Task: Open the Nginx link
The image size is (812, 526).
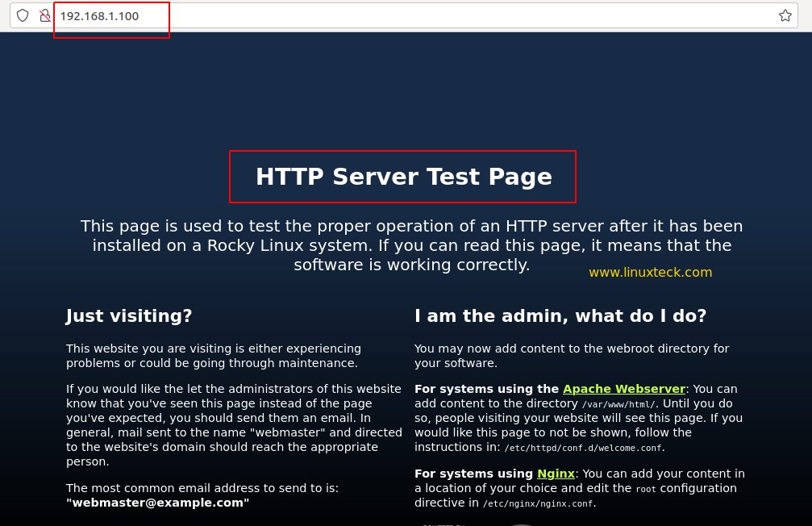Action: tap(556, 474)
